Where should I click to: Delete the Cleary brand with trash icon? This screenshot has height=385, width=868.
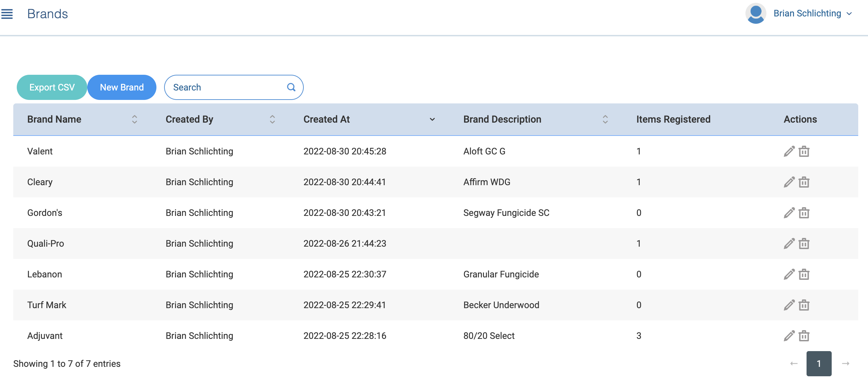(x=804, y=182)
